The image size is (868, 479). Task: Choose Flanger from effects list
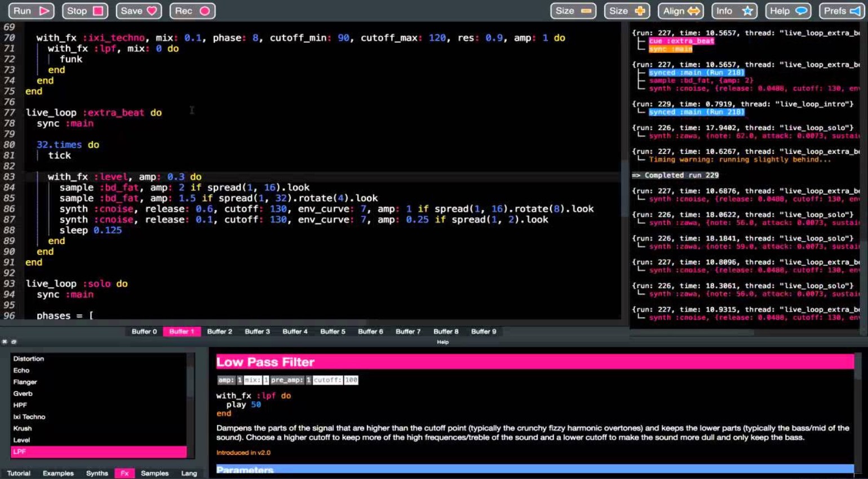point(25,382)
